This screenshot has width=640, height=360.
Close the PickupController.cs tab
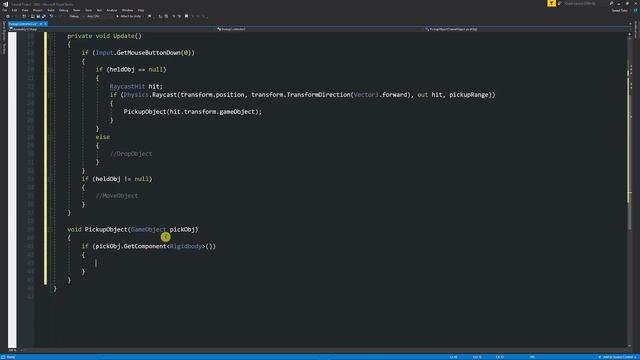point(45,24)
